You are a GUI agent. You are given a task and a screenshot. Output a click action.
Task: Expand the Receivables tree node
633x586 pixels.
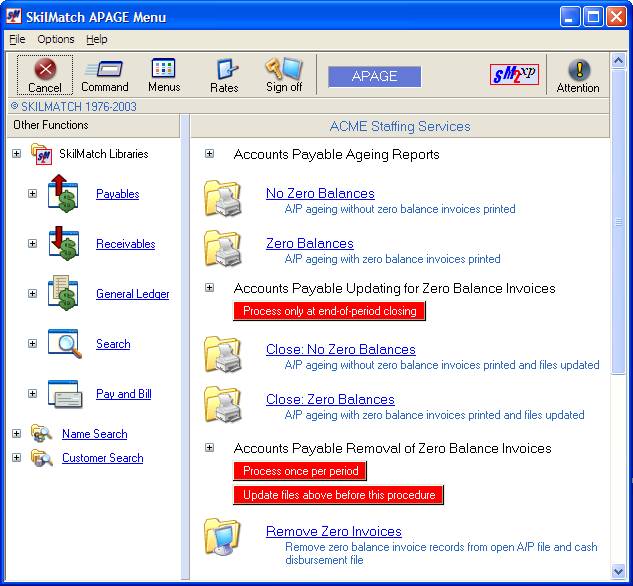[x=32, y=243]
